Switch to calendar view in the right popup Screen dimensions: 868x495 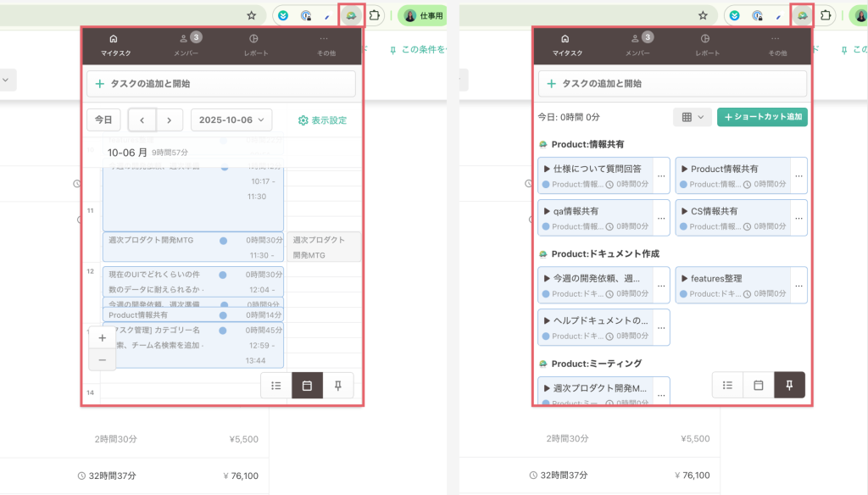(x=759, y=386)
